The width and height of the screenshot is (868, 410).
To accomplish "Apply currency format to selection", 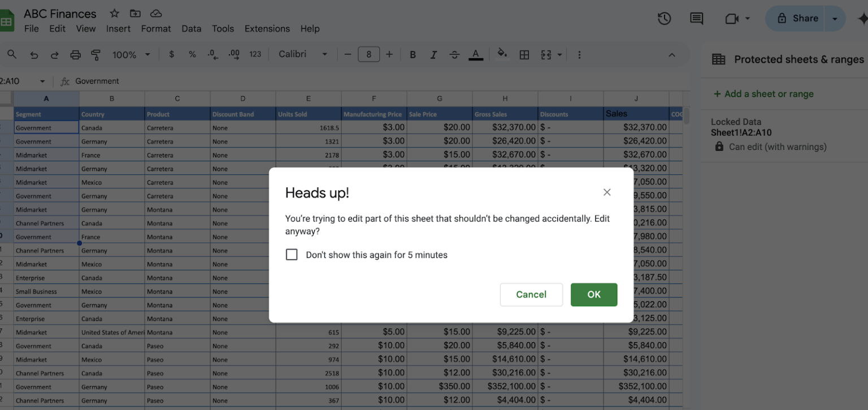I will [171, 54].
